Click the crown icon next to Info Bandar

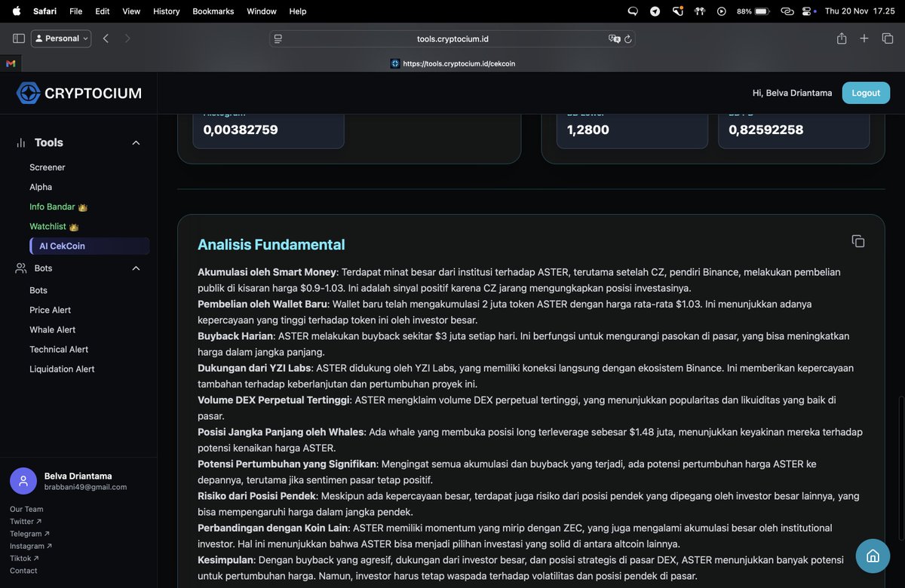[x=83, y=207]
